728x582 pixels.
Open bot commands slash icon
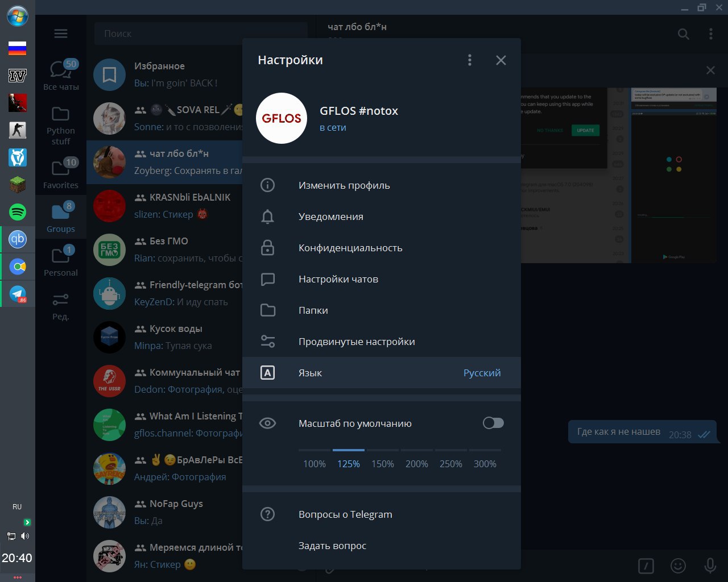tap(646, 566)
